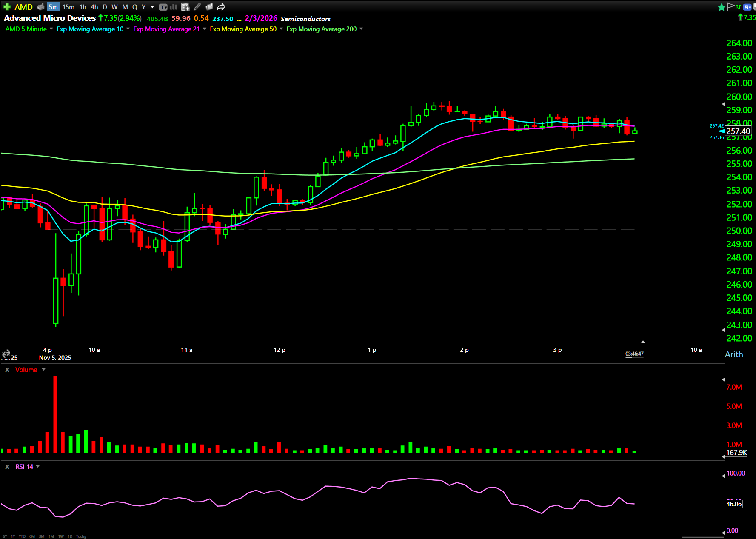Image resolution: width=756 pixels, height=539 pixels.
Task: Click the AMD ticker symbol field
Action: (x=23, y=7)
